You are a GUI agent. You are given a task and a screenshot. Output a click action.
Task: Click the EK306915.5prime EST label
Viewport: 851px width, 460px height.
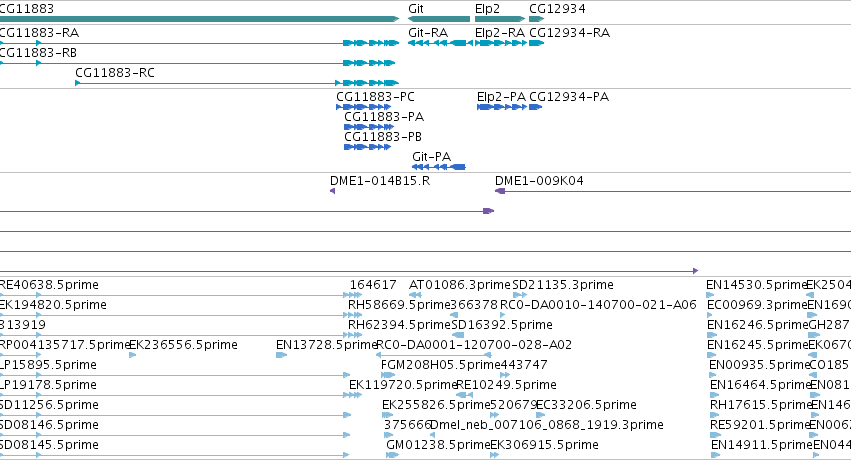544,445
